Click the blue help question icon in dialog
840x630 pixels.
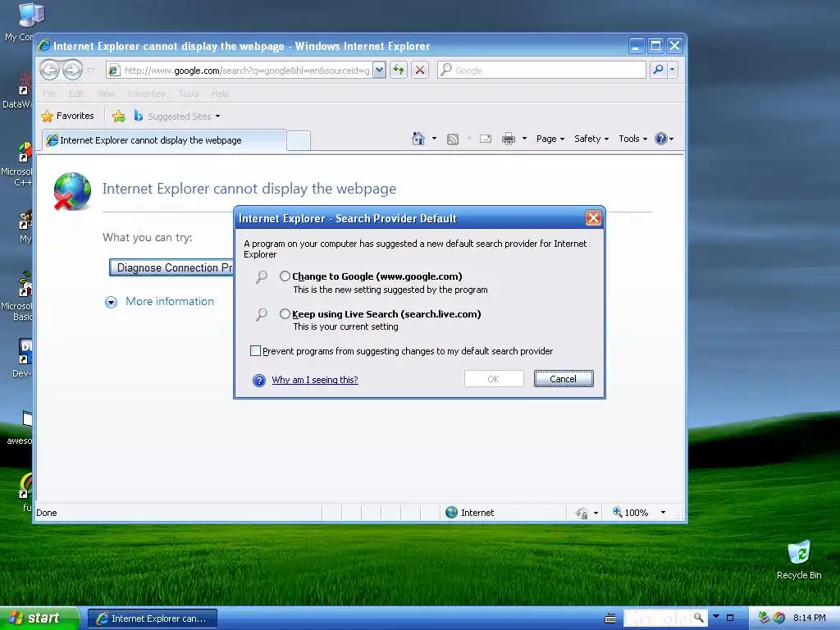(x=258, y=381)
